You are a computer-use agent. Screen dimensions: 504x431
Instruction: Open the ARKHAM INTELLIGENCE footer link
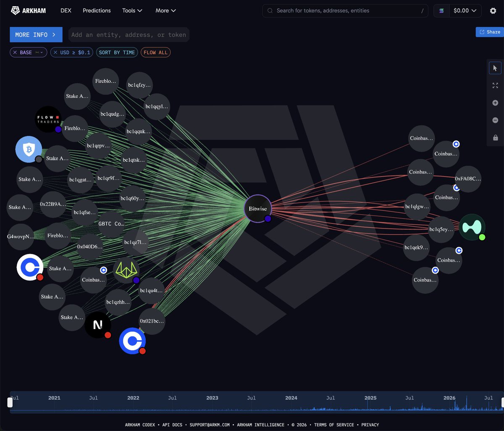tap(260, 425)
